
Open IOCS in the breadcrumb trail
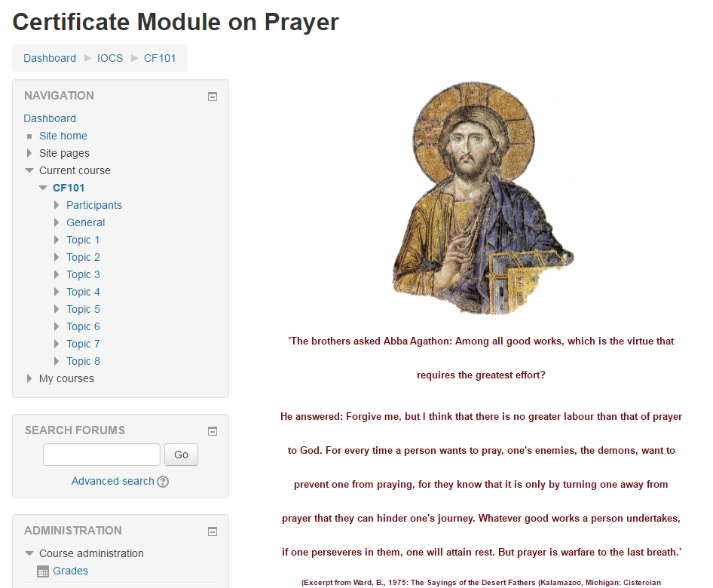tap(110, 58)
